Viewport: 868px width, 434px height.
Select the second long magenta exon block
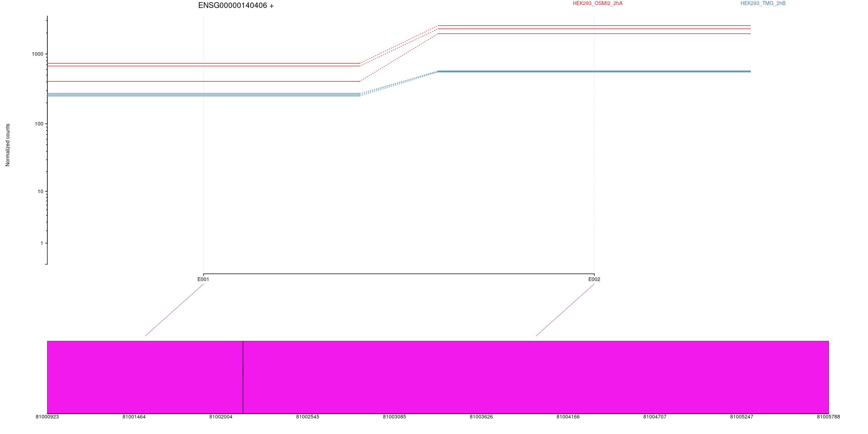point(536,377)
